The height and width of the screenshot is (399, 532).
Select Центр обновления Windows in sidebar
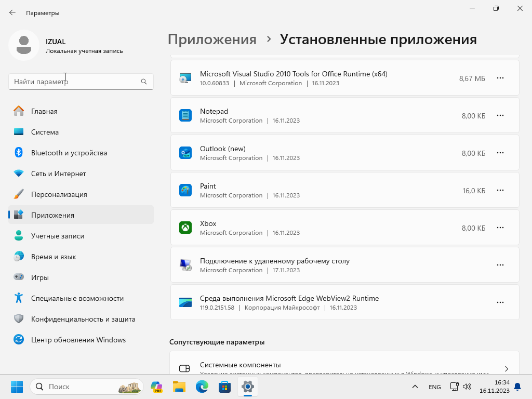[x=78, y=340]
